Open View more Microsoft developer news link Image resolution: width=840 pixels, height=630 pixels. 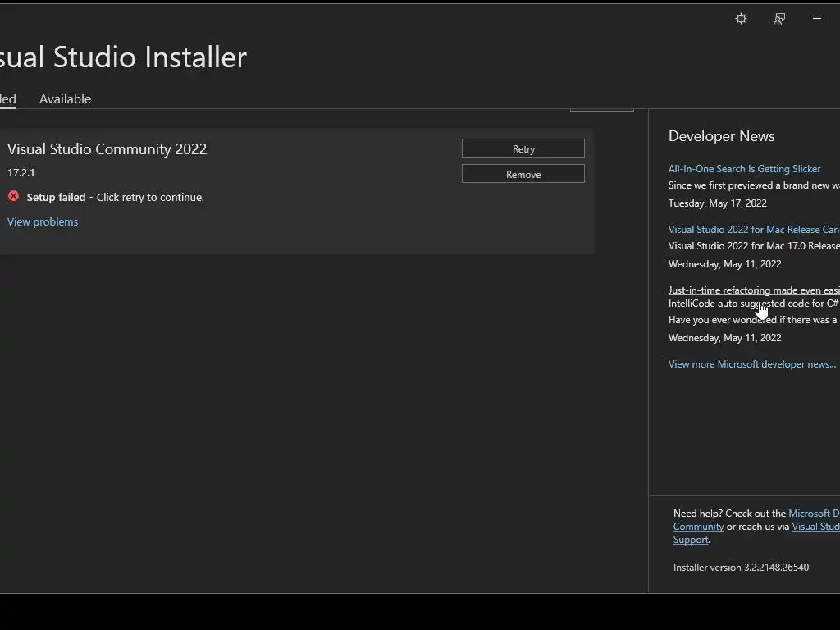(x=752, y=363)
